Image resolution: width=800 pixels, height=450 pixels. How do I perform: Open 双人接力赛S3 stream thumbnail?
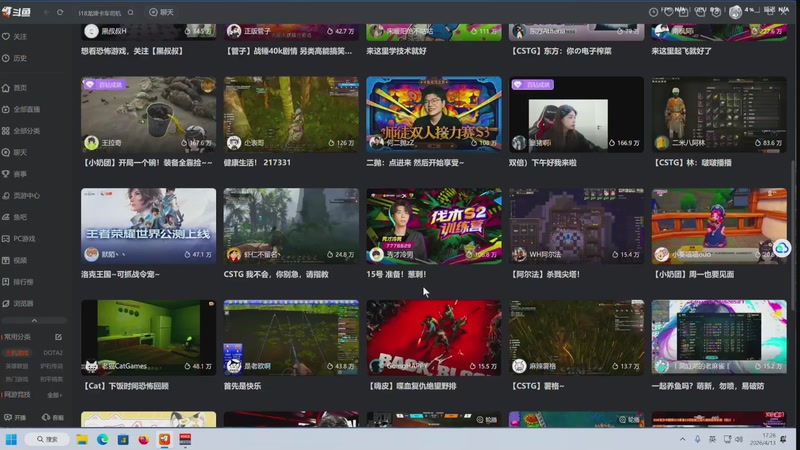tap(434, 114)
